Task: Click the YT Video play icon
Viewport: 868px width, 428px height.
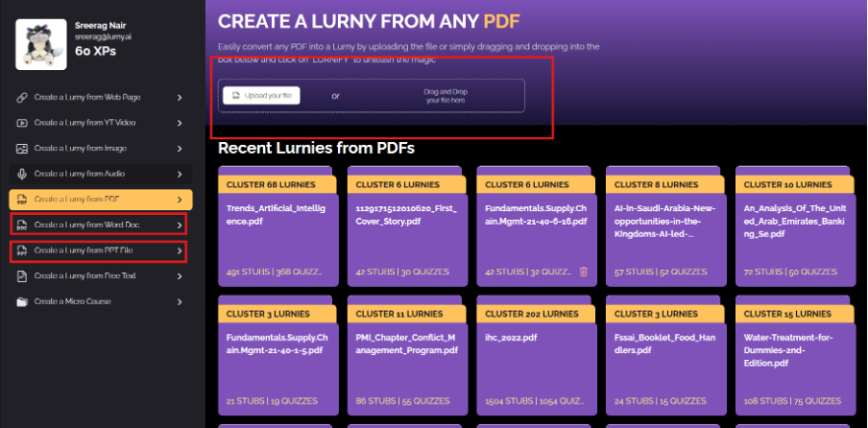Action: (22, 123)
